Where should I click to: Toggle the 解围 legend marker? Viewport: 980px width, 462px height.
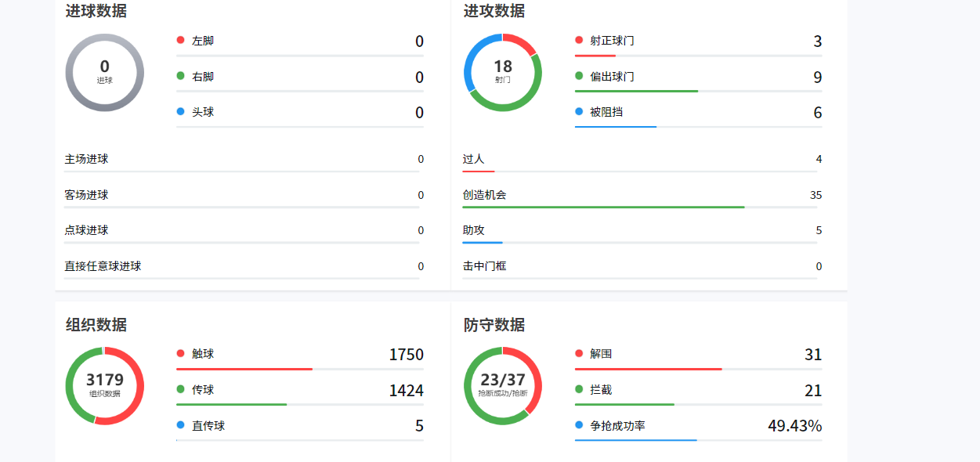578,353
